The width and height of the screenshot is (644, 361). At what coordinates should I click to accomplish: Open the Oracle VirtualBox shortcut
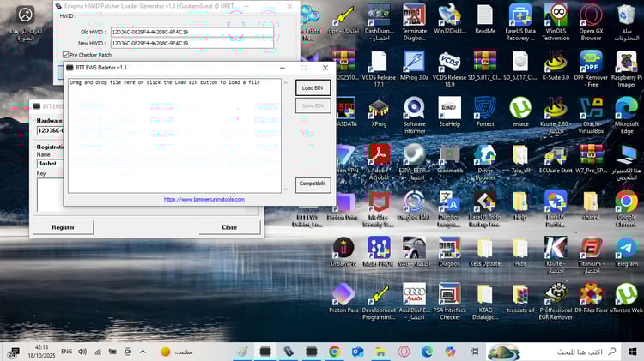tap(591, 115)
